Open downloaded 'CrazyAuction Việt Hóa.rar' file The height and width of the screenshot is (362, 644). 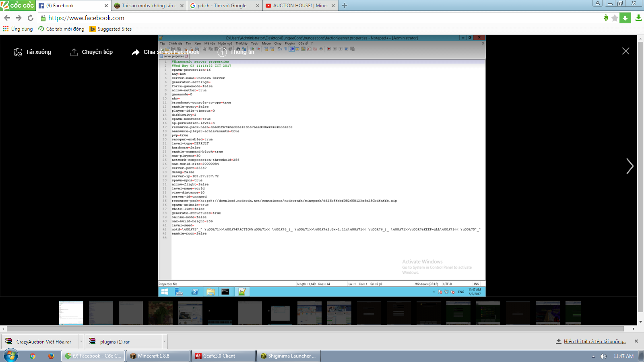click(40, 341)
